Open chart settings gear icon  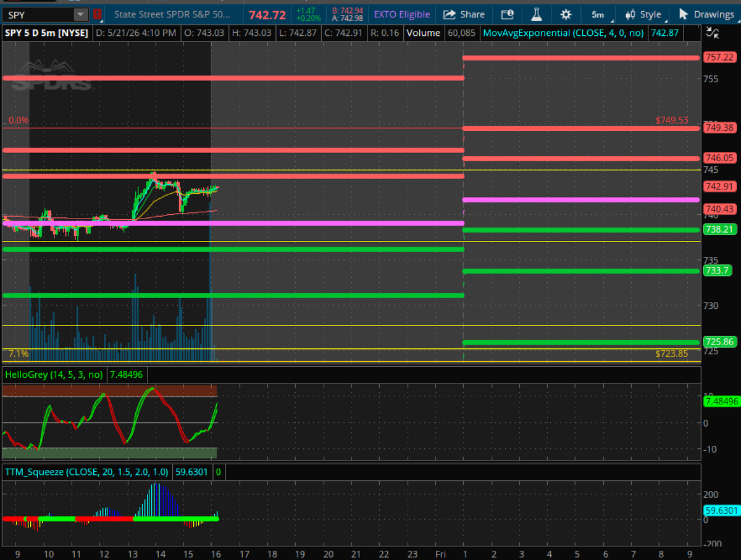pos(565,14)
